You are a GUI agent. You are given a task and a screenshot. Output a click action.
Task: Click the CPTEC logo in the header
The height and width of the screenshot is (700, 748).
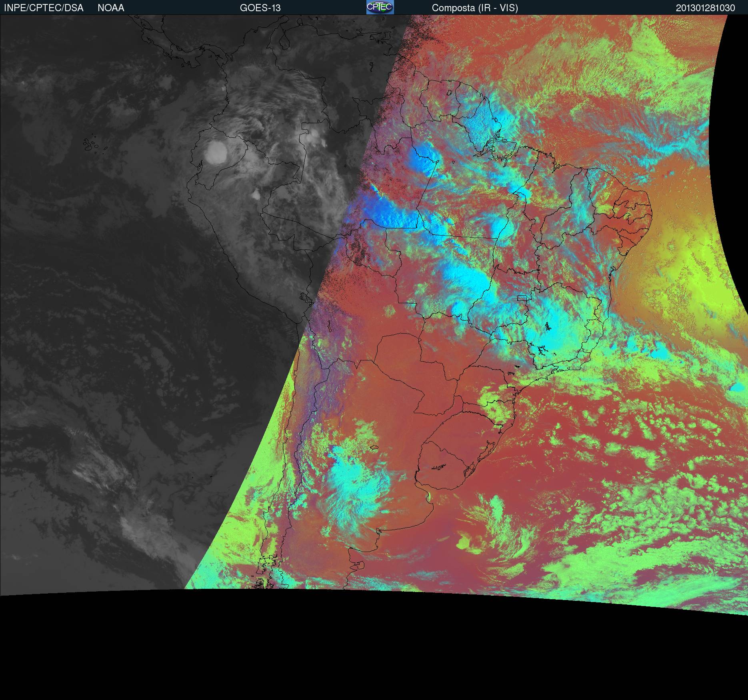[380, 7]
